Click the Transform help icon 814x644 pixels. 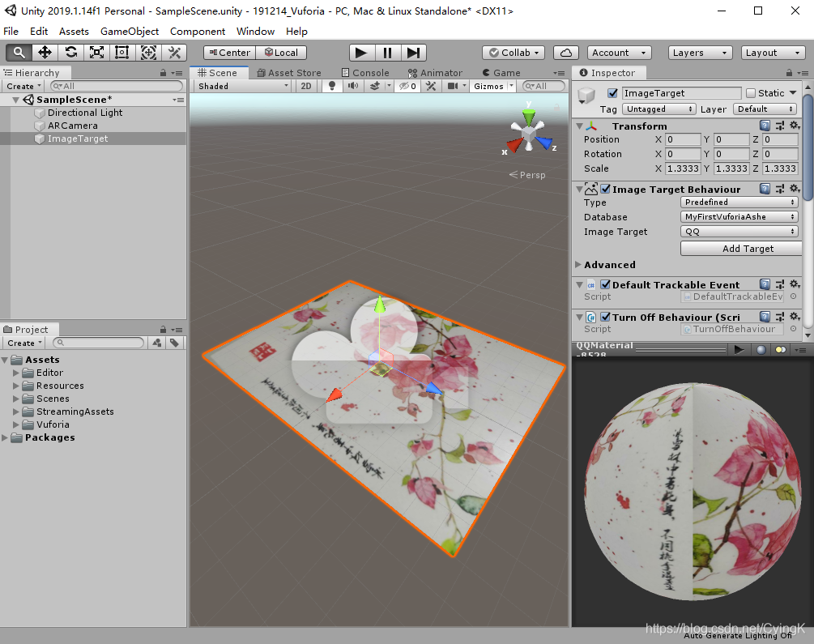click(x=765, y=126)
